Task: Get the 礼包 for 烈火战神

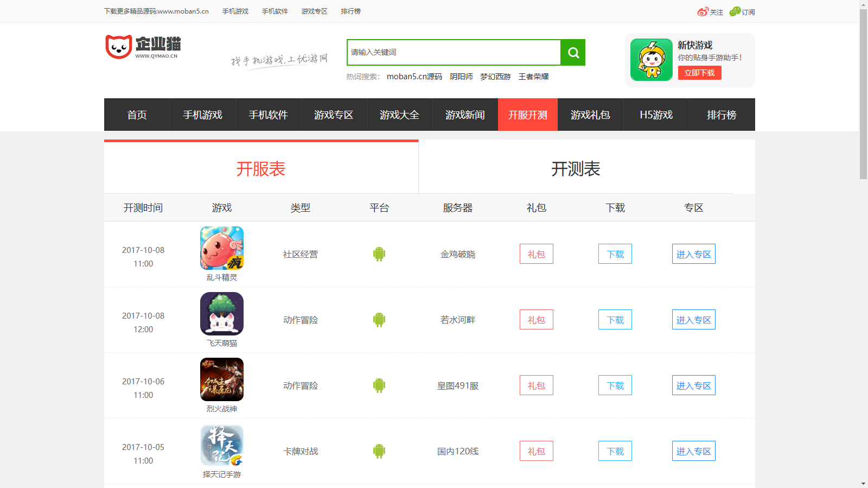Action: (537, 385)
